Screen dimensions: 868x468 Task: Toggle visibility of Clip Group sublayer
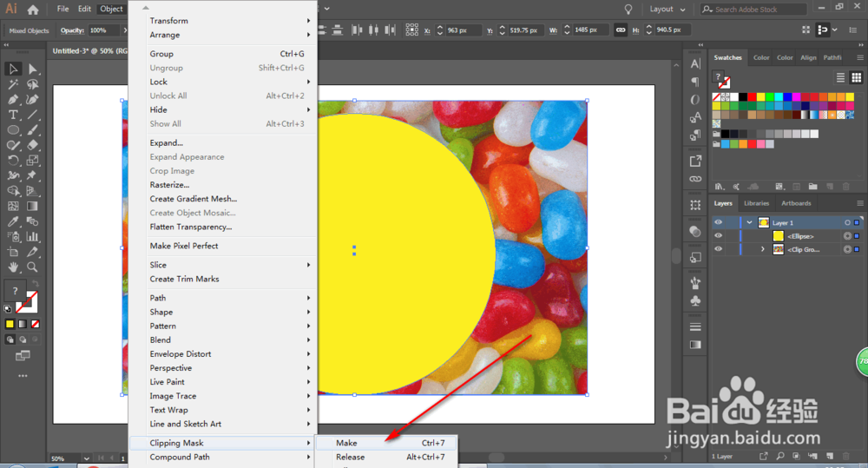(718, 249)
